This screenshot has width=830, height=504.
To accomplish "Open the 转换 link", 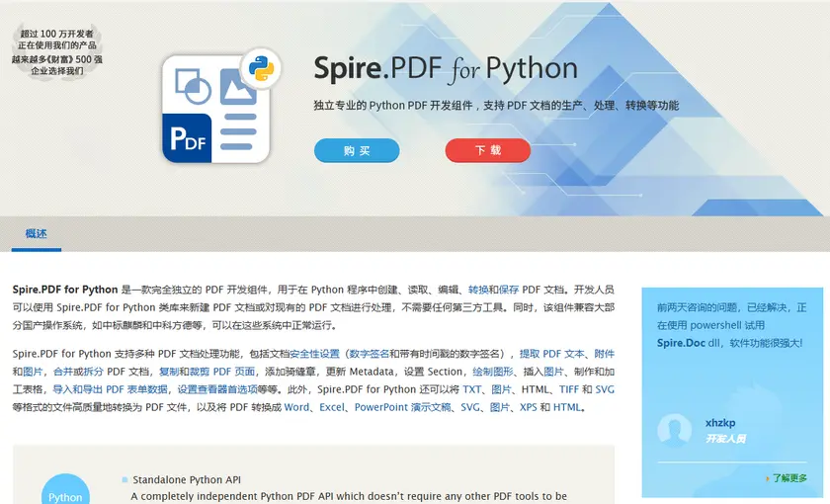I will tap(478, 290).
